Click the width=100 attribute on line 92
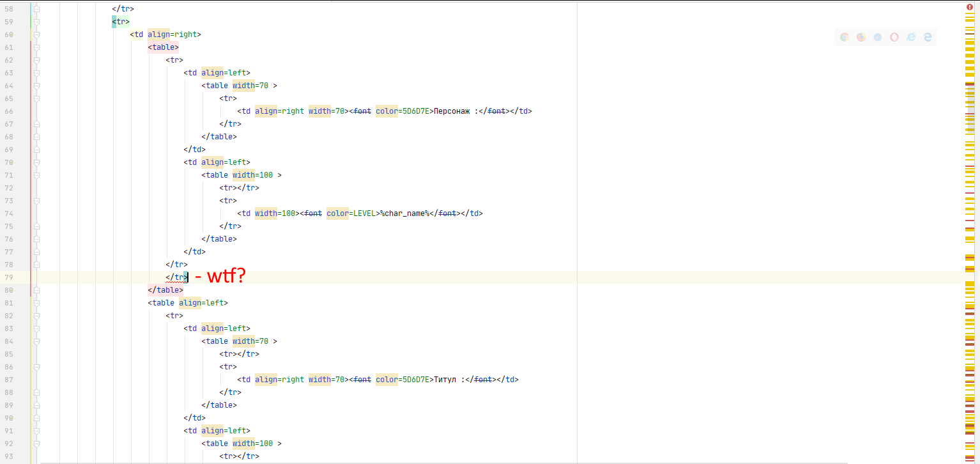Screen dimensions: 980x464 click(x=252, y=444)
